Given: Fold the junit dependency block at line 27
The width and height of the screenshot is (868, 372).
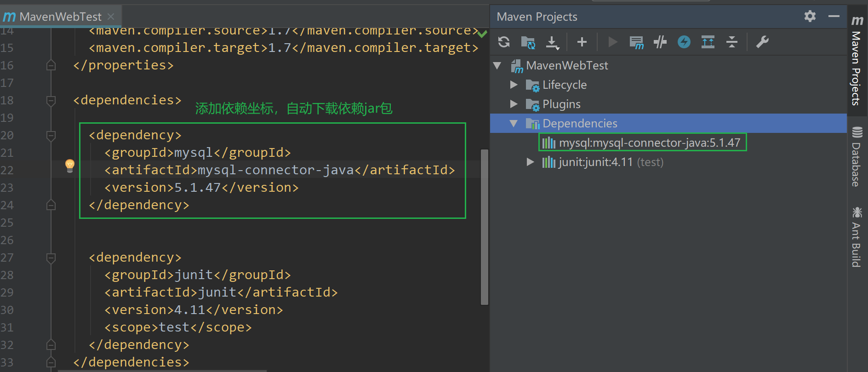Looking at the screenshot, I should (51, 258).
